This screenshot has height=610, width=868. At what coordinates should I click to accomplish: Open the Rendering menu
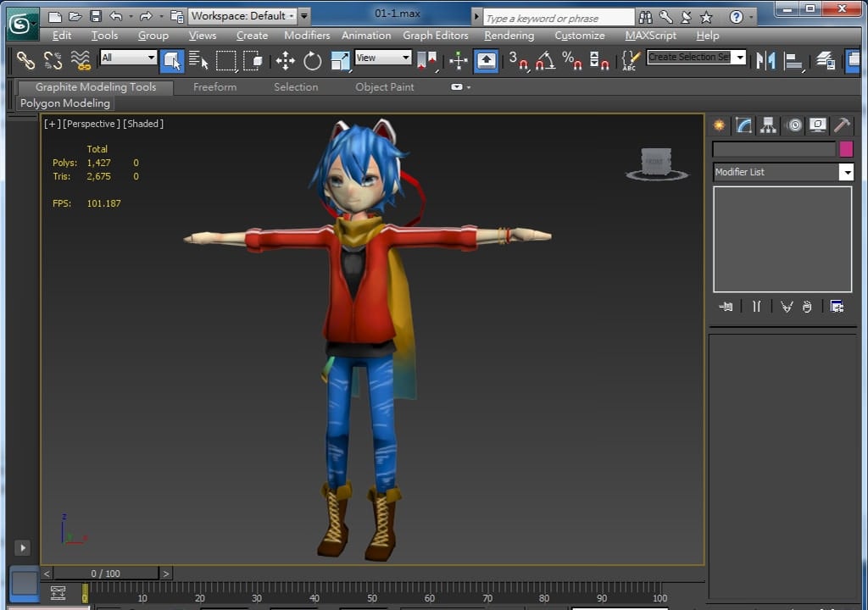[x=509, y=36]
